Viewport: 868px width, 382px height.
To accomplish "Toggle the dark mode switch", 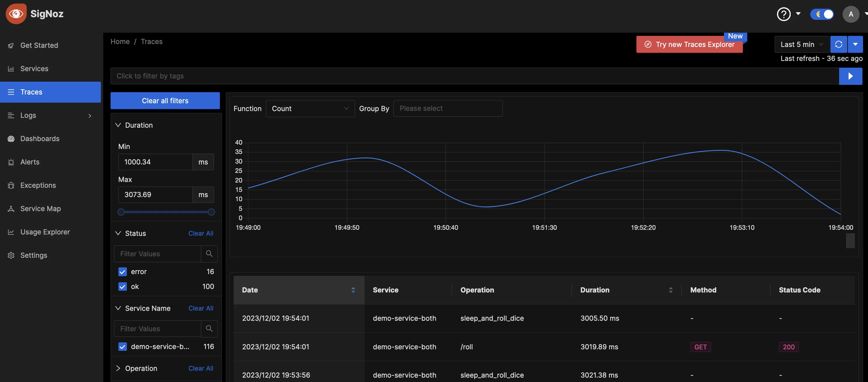I will pos(822,14).
